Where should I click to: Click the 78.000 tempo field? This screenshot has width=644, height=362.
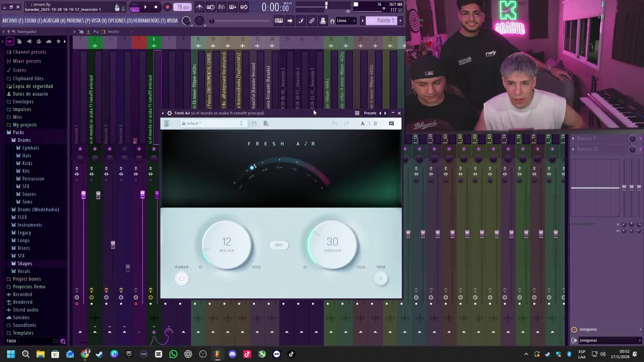click(x=182, y=7)
